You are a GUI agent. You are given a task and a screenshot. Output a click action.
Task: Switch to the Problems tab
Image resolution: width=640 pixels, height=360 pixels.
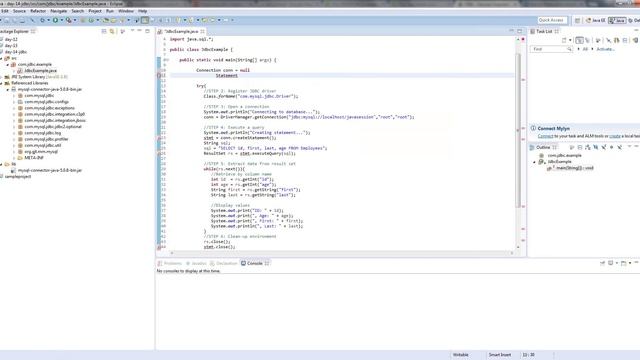(170, 263)
